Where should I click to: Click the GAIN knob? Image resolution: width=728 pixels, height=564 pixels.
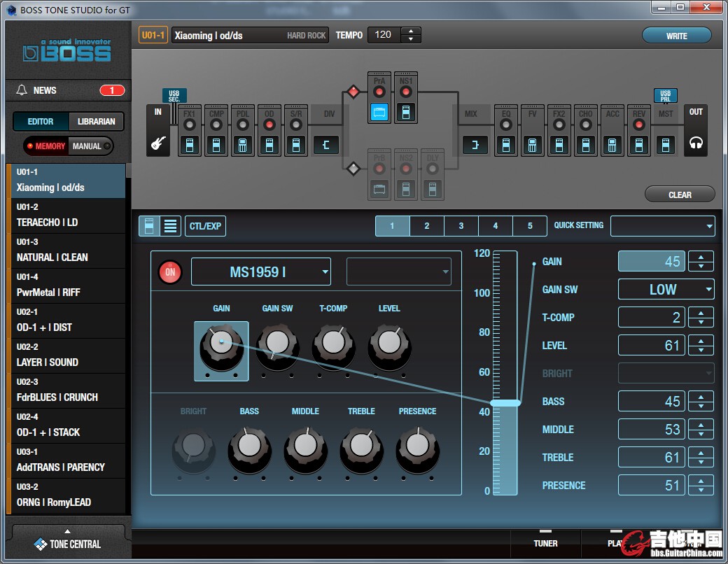coord(221,347)
